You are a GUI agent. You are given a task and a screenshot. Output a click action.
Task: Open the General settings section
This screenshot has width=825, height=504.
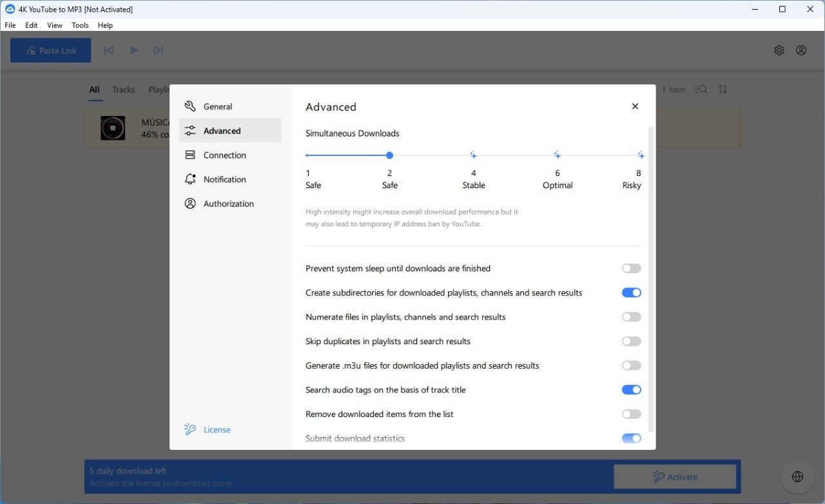pyautogui.click(x=230, y=106)
